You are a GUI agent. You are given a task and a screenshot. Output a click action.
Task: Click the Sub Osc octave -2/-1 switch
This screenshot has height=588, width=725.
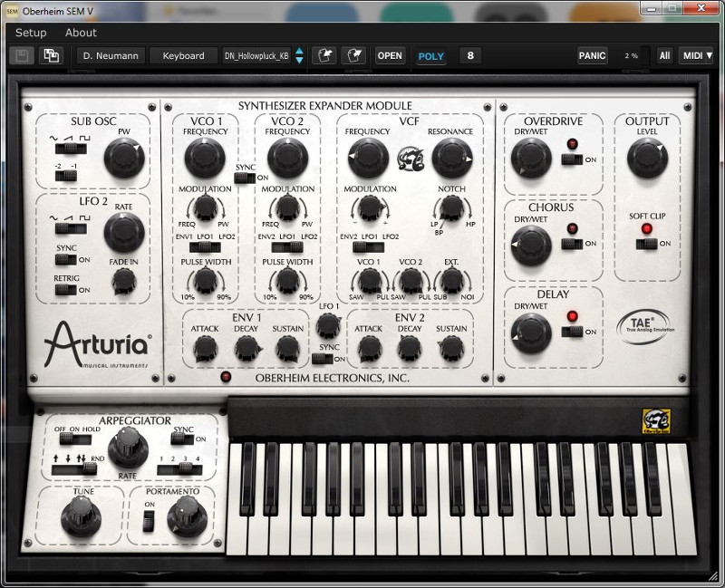(x=65, y=176)
